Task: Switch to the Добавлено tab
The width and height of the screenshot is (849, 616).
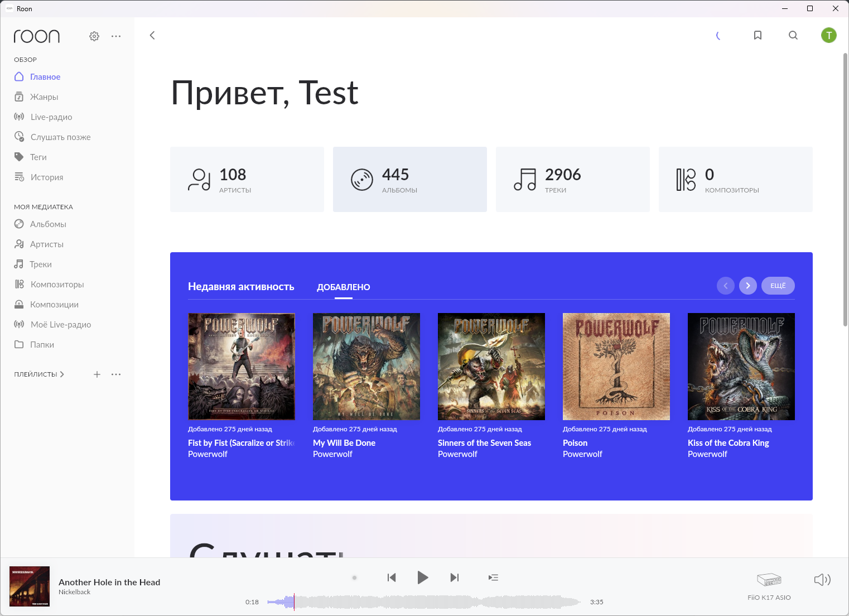Action: pos(344,287)
